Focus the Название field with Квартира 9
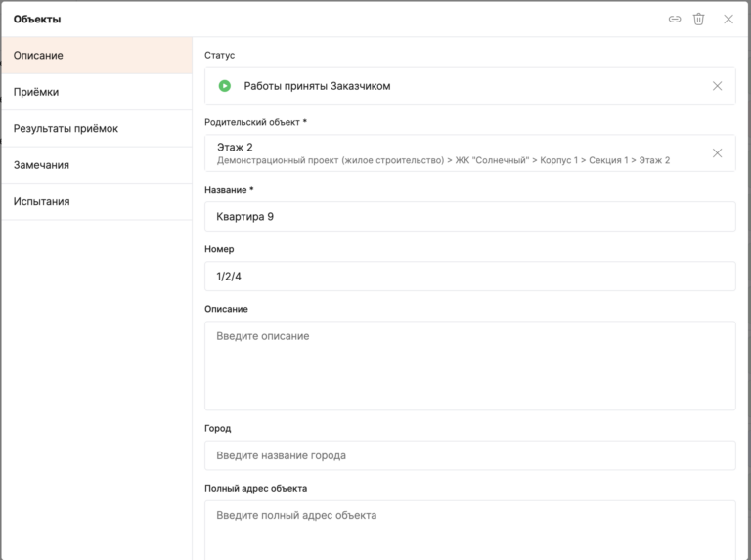751x560 pixels. click(469, 217)
